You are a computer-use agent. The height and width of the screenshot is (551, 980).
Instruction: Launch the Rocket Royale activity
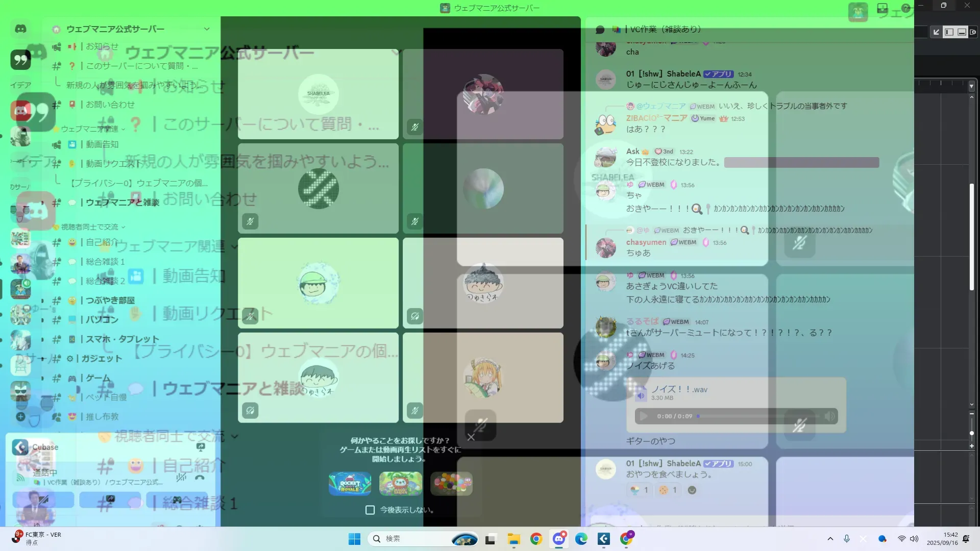(350, 484)
